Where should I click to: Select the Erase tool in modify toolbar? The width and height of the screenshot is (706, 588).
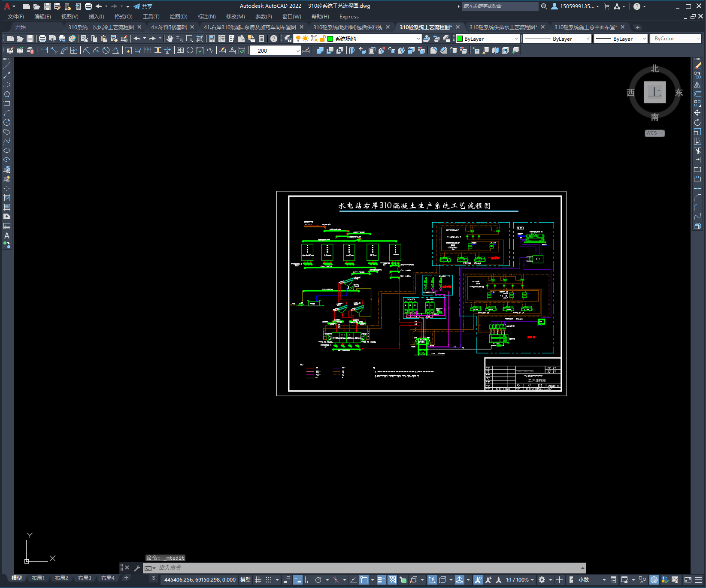click(697, 66)
